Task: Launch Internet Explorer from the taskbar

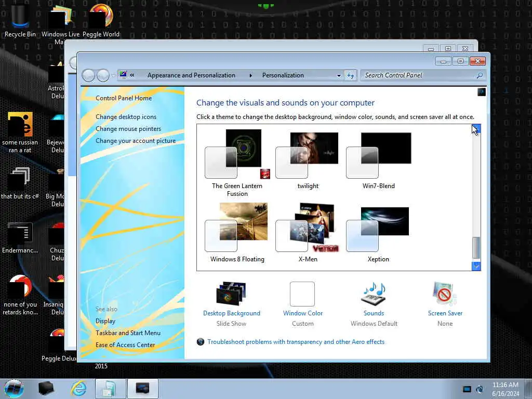Action: [78, 389]
